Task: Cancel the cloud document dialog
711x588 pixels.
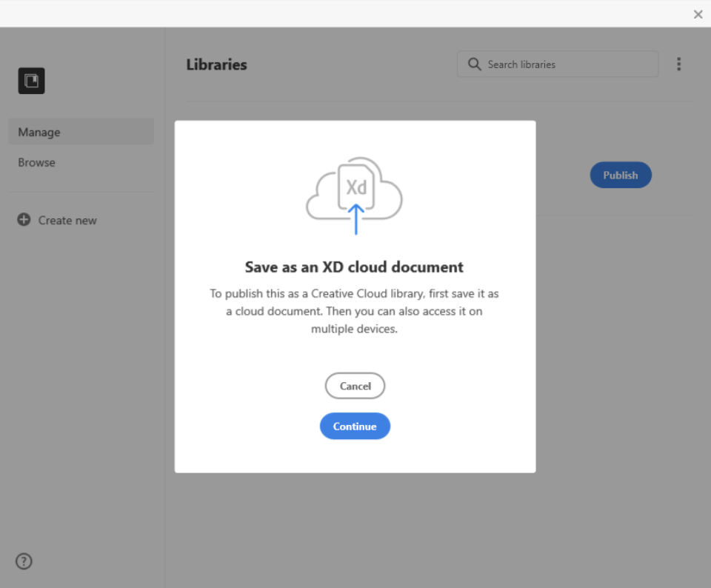Action: (x=355, y=386)
